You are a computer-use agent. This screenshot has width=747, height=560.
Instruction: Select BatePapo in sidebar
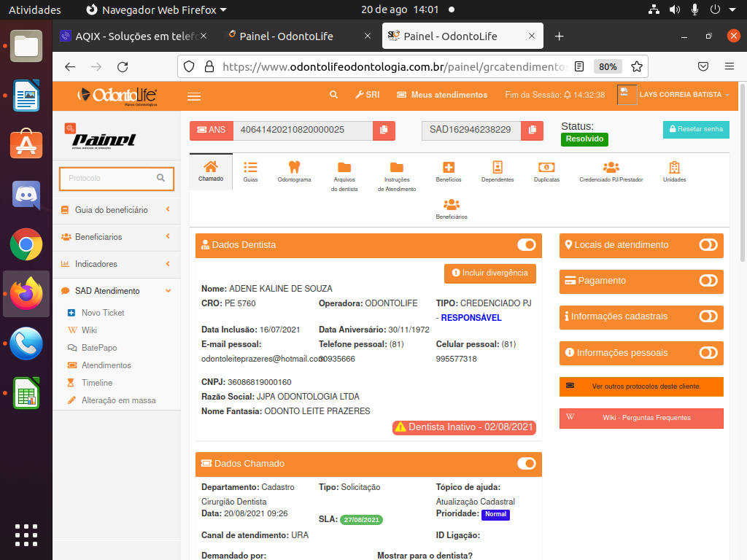pyautogui.click(x=98, y=348)
